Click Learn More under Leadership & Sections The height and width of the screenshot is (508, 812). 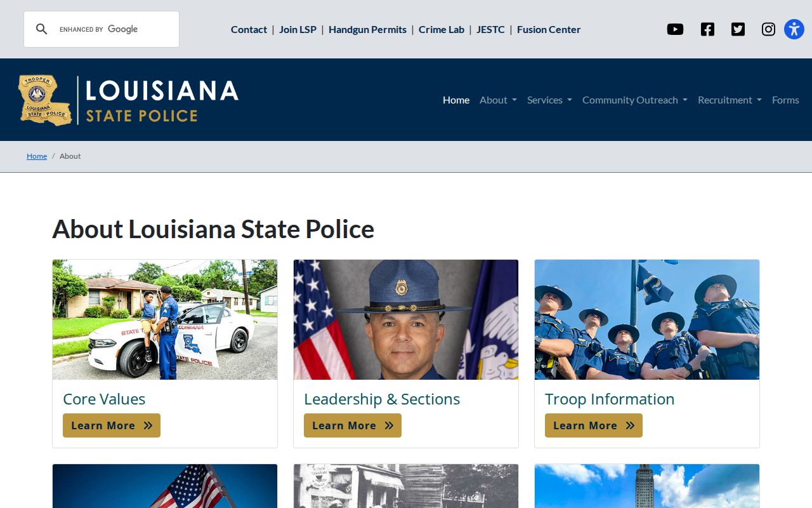tap(353, 425)
